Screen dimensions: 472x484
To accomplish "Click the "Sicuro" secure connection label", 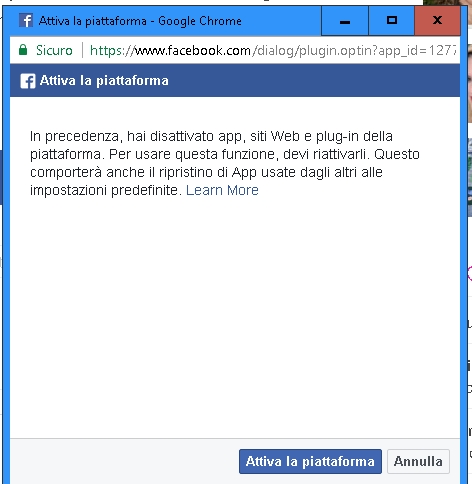I will (x=54, y=50).
